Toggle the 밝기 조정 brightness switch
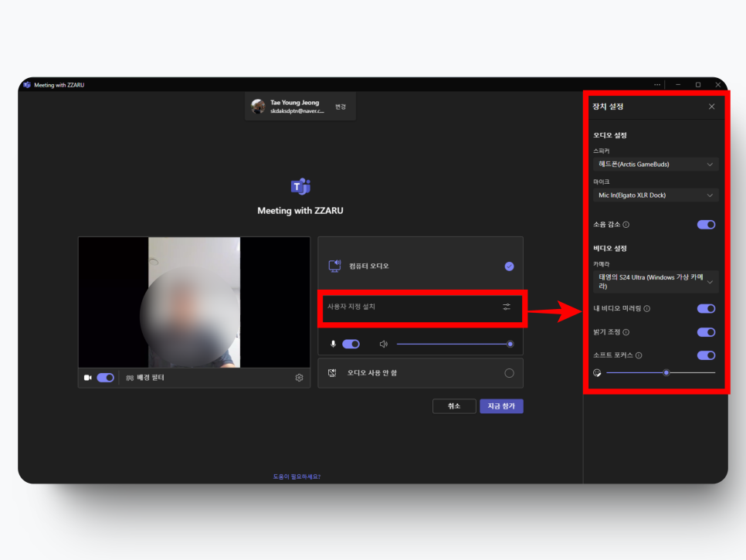Screen dimensions: 746x560 pos(706,332)
